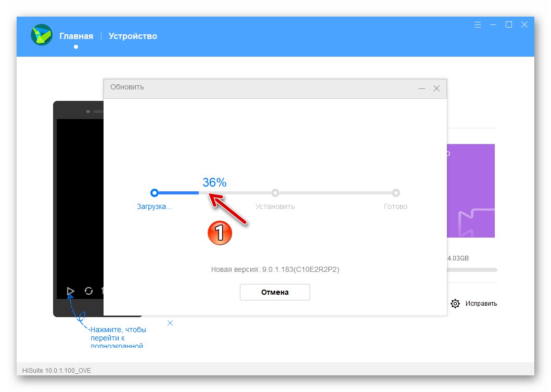Screen dimensions: 551x392
Task: Click the play icon on the phone preview
Action: (x=70, y=291)
